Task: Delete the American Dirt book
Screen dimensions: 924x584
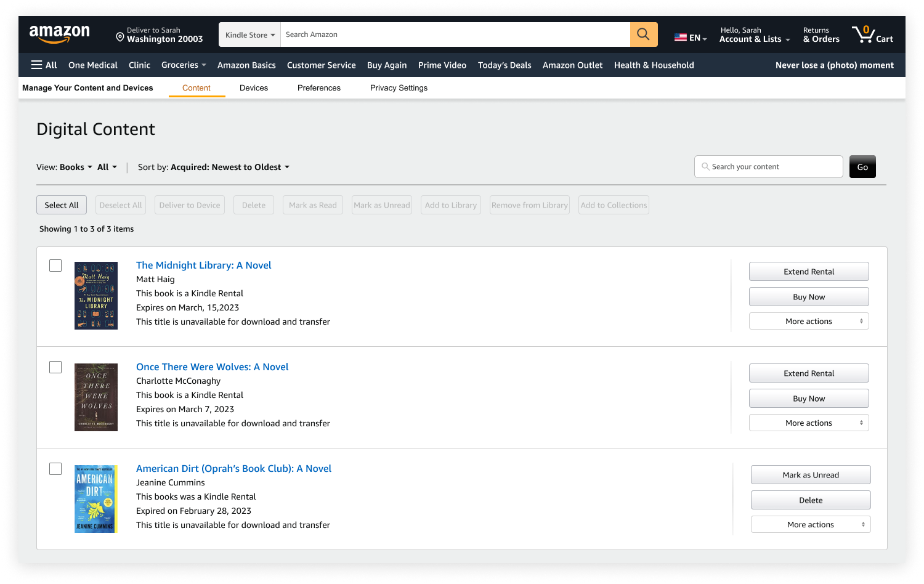Action: pos(811,500)
